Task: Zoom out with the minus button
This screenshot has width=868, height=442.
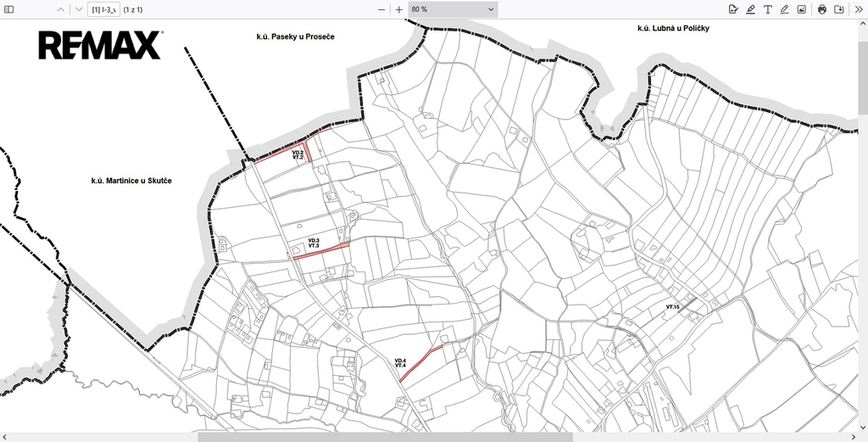Action: pos(381,9)
